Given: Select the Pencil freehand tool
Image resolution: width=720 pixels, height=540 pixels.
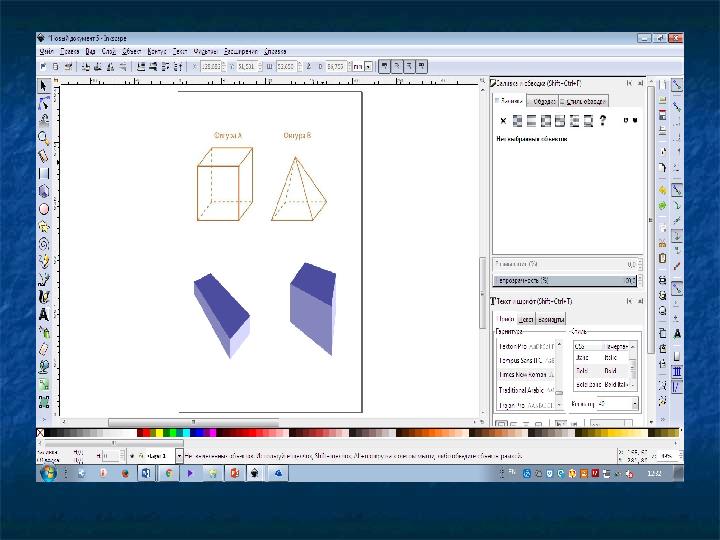Looking at the screenshot, I should [44, 261].
